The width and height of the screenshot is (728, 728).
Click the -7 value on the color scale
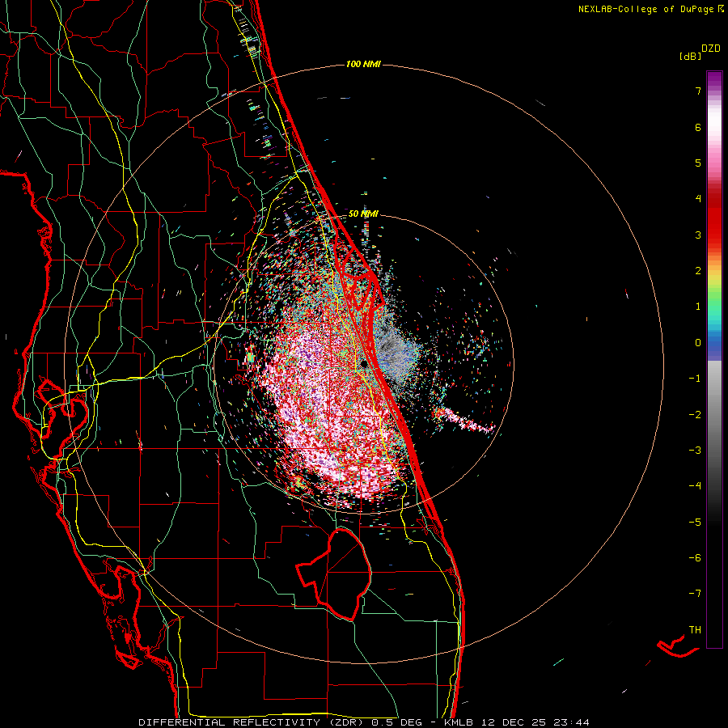[x=695, y=594]
